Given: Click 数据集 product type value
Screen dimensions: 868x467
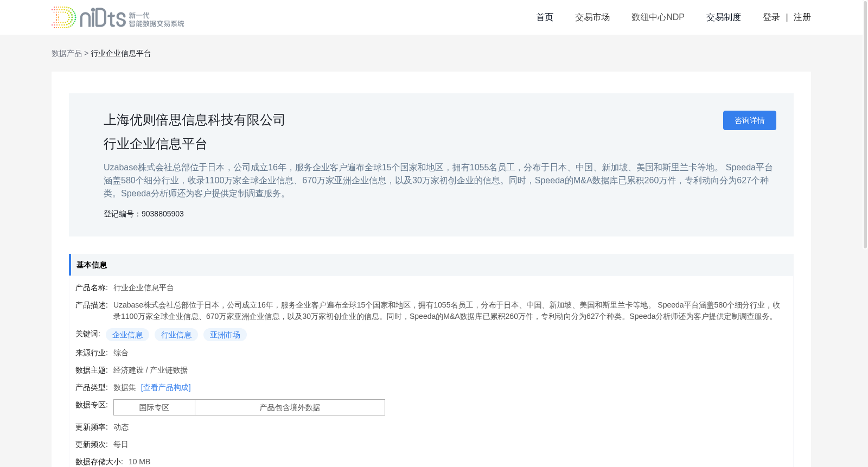Looking at the screenshot, I should (x=125, y=387).
